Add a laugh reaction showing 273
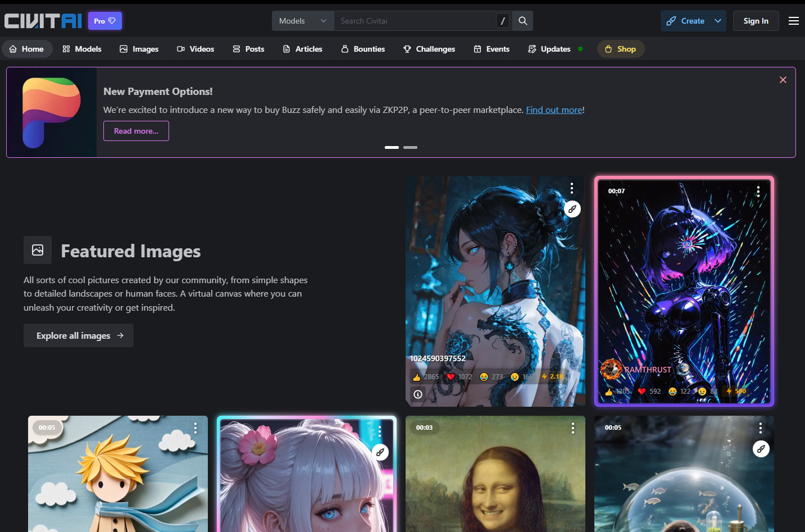 tap(492, 376)
